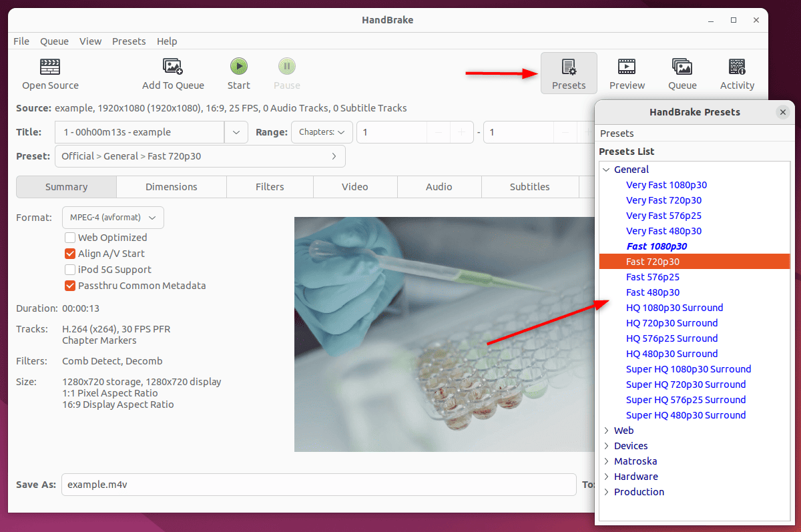Screen dimensions: 801x532
Task: Open a video with the Open Source icon
Action: (50, 73)
